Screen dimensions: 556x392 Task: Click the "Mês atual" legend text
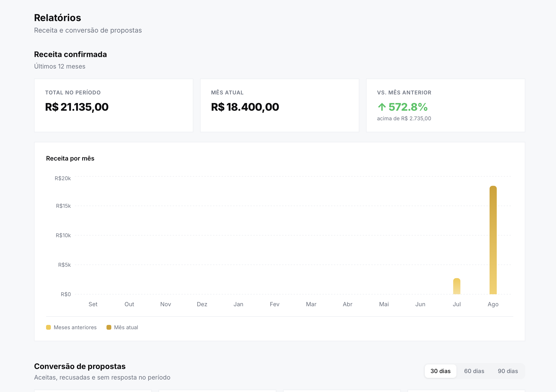click(x=126, y=327)
